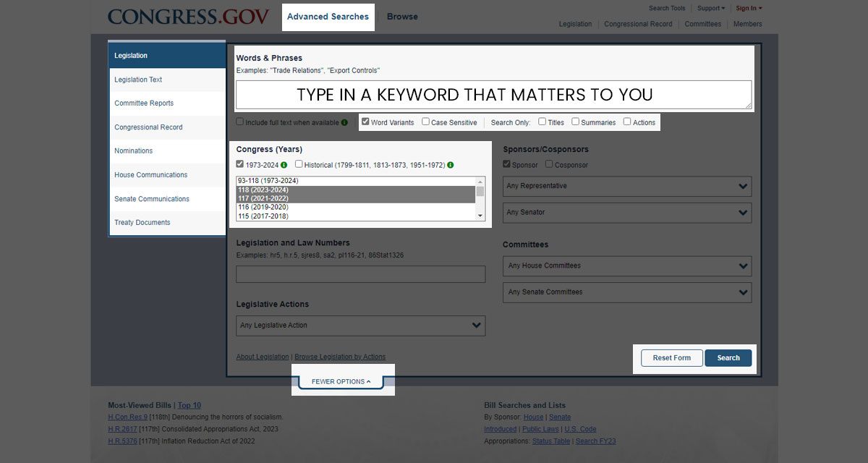Open the Any Representative dropdown
This screenshot has height=463, width=868.
click(x=627, y=186)
